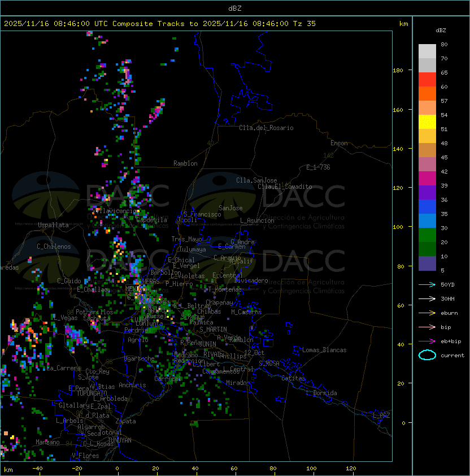Click the '120' tick on horizontal axis

pos(351,469)
